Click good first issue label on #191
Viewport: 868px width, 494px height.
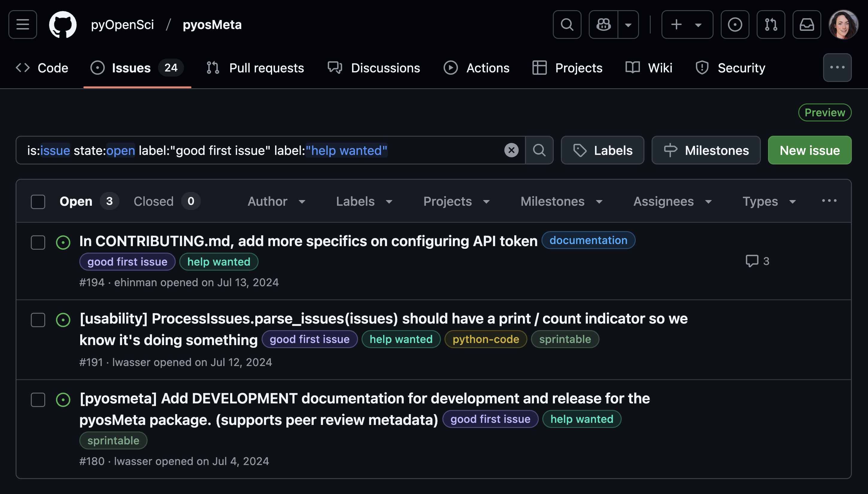pyautogui.click(x=309, y=339)
